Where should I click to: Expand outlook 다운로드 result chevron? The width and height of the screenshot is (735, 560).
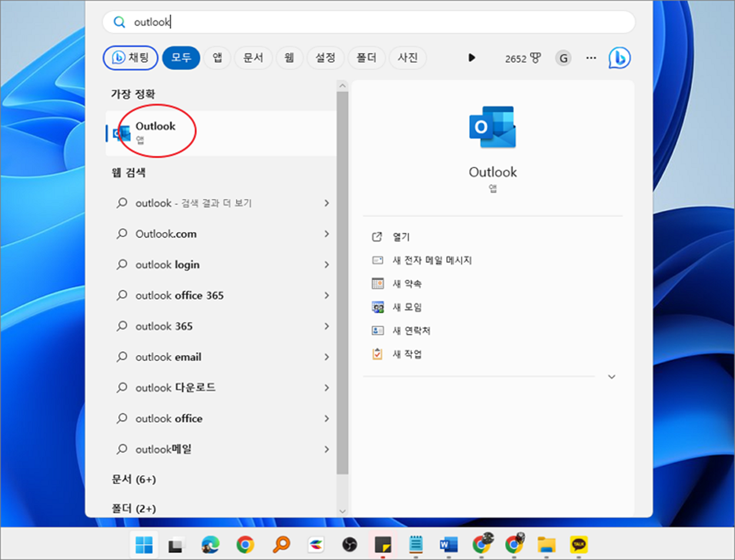pos(326,388)
